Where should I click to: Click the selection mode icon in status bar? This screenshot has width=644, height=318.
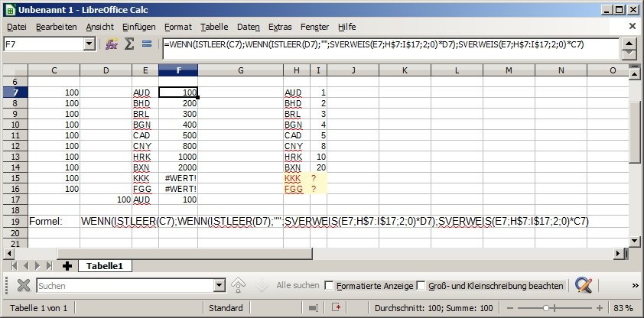(x=314, y=308)
